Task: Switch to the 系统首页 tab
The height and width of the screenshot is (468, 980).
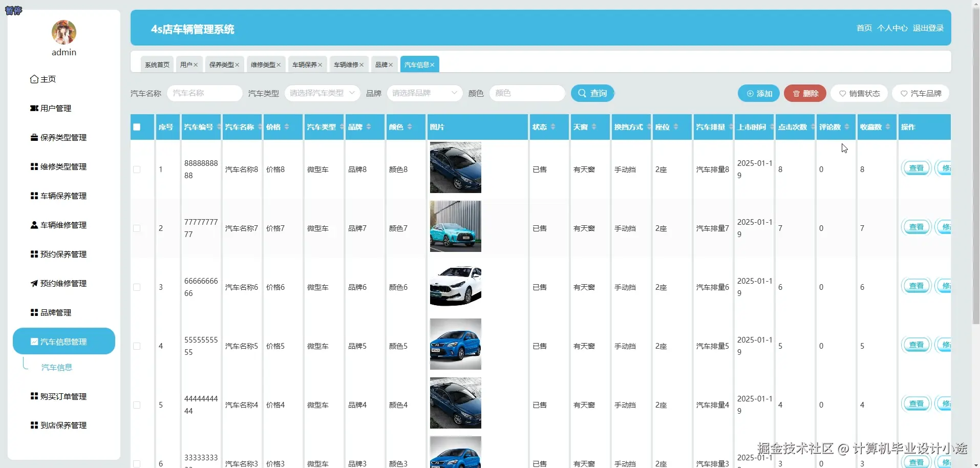Action: pyautogui.click(x=157, y=65)
